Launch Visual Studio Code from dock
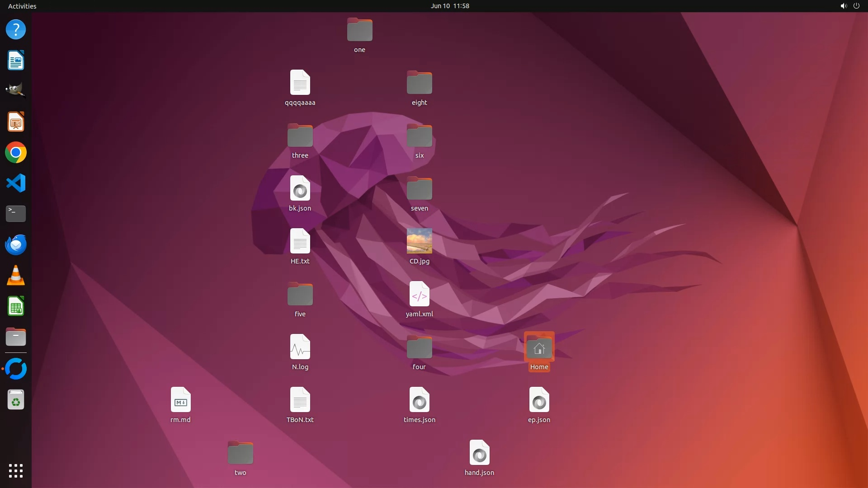 point(16,183)
